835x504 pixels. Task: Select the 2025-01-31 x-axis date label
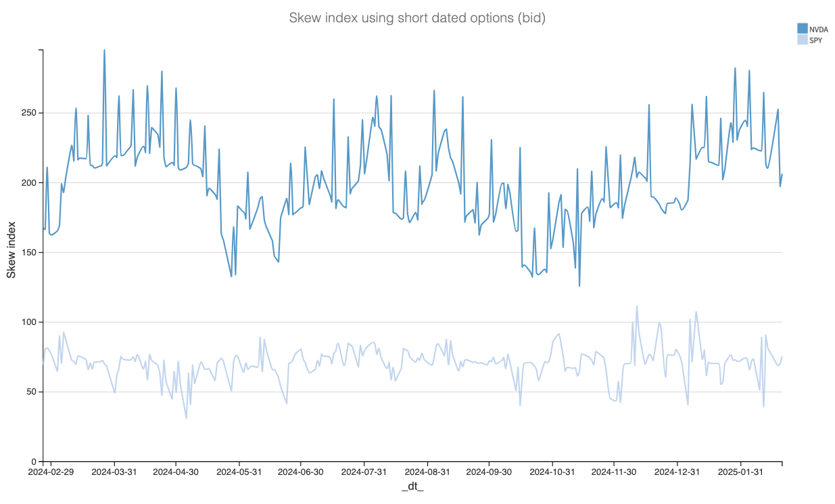point(741,472)
